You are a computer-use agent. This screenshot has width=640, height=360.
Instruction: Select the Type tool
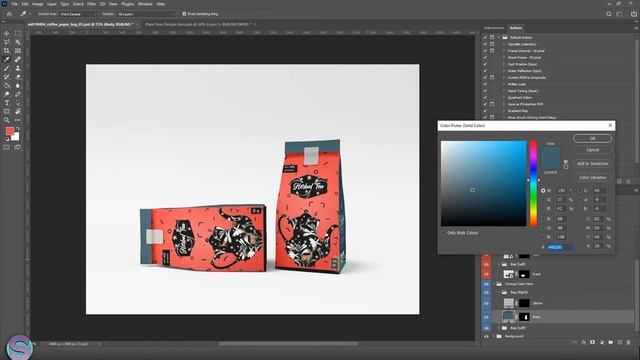tap(7, 103)
